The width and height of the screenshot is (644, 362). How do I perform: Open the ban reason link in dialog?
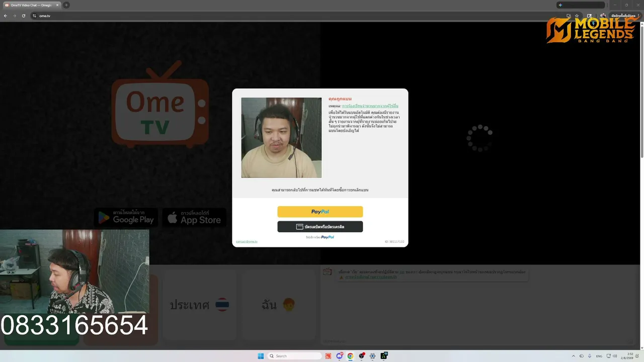(370, 106)
